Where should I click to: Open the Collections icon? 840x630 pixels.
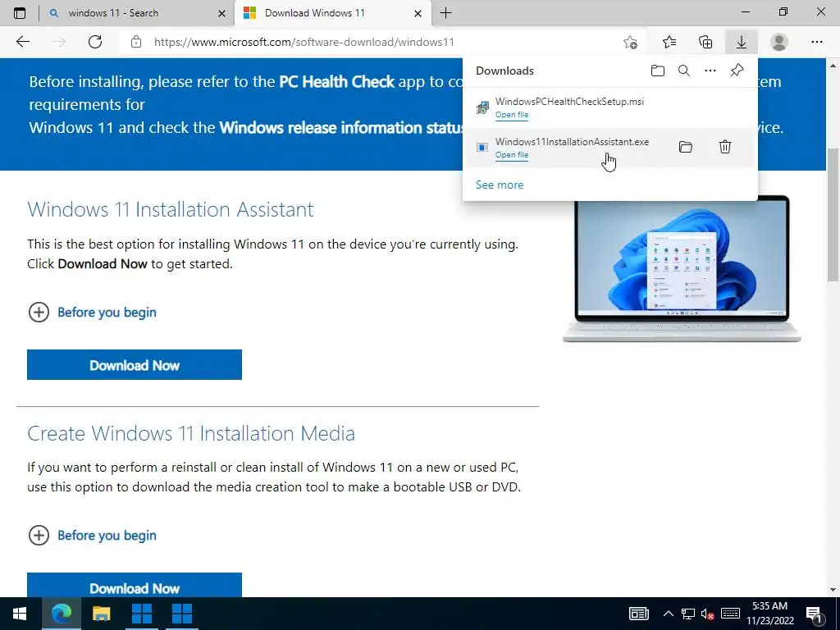705,42
